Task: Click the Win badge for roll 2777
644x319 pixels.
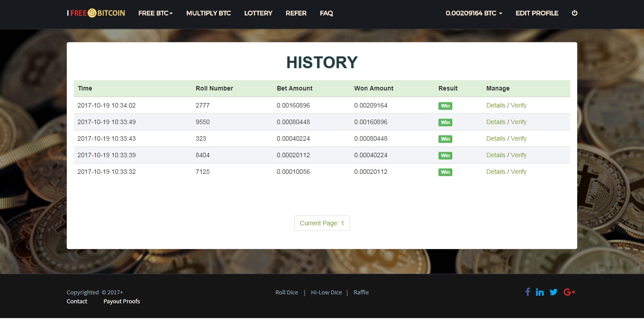Action: 445,106
